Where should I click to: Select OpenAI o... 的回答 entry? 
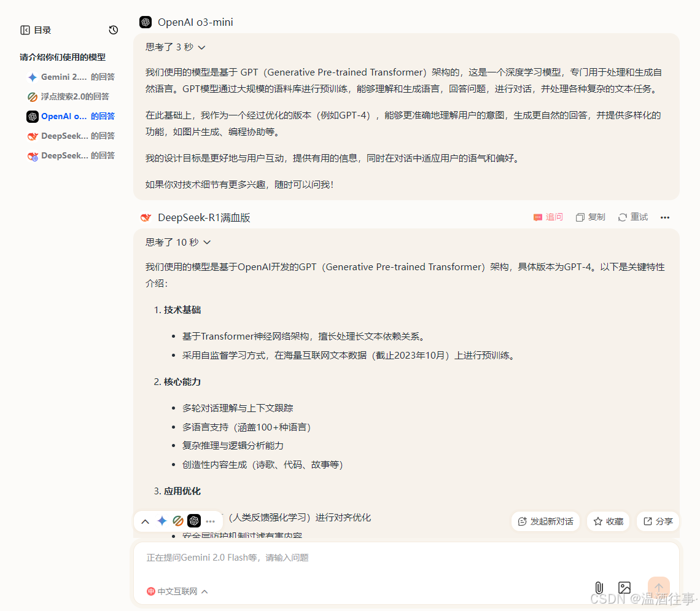click(71, 116)
